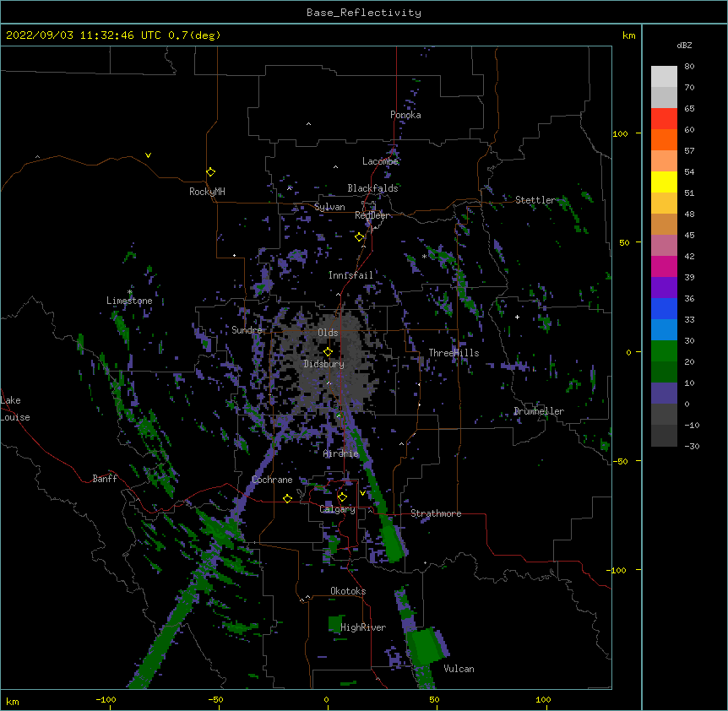
Task: Click the yellow diamond marker east of Cochrane
Action: tap(287, 498)
